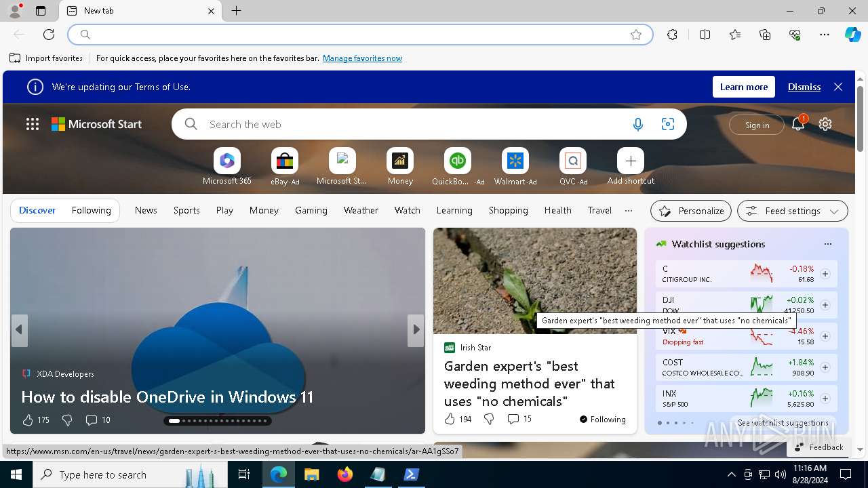The height and width of the screenshot is (488, 868).
Task: Open page settings gear icon
Action: coord(825,124)
